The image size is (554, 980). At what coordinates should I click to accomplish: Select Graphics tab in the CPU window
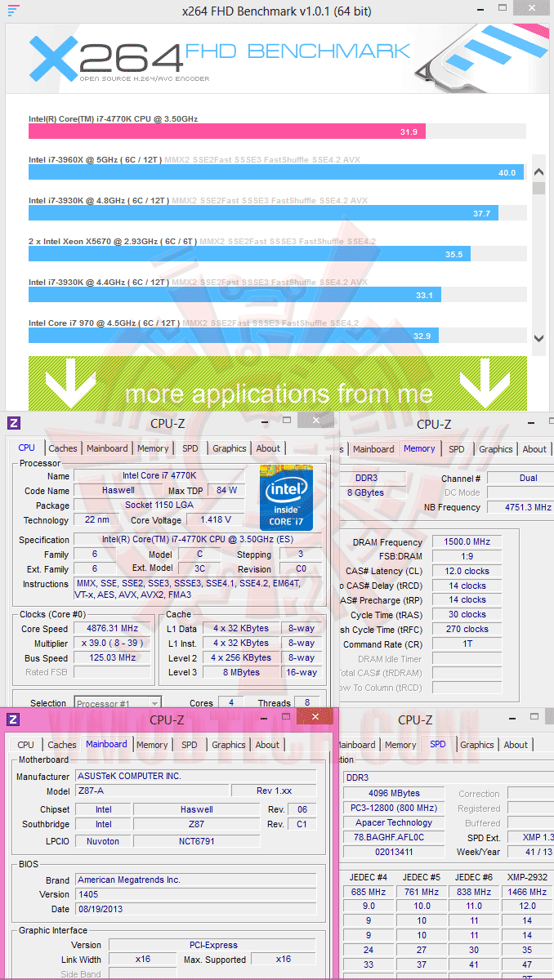tap(230, 448)
